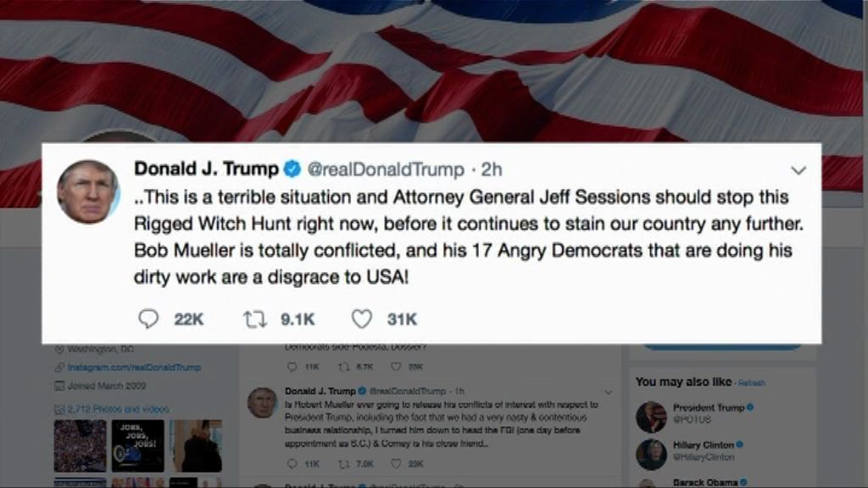Image resolution: width=868 pixels, height=488 pixels.
Task: Expand the options chevron on the Robert Mueller tweet
Action: coord(608,392)
